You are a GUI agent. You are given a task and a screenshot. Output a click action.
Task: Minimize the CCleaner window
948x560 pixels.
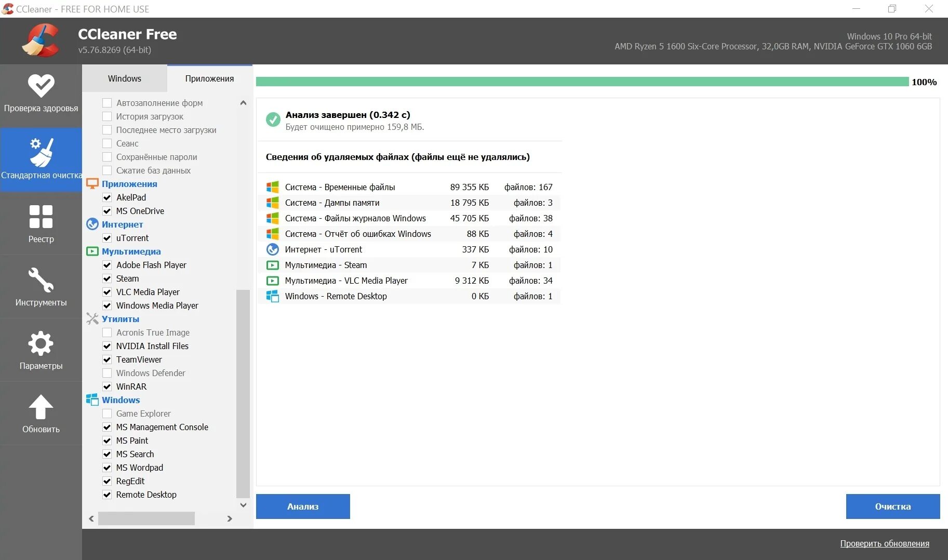point(857,9)
